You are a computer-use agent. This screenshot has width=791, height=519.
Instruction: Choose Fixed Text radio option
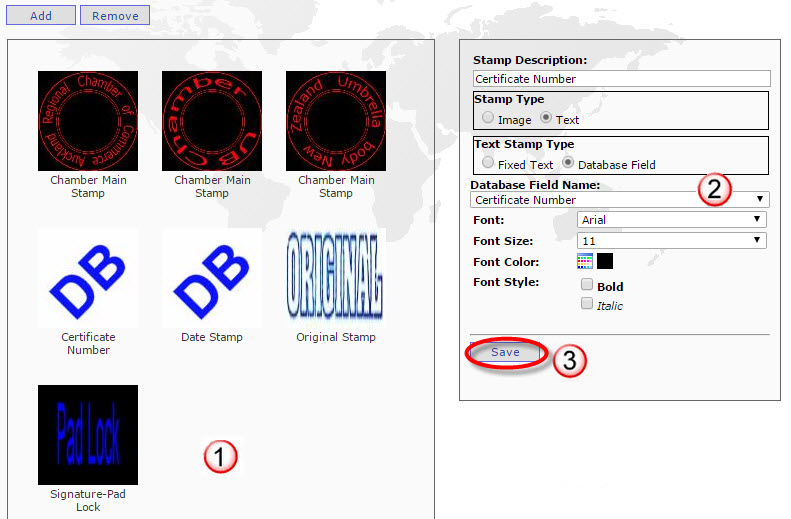pyautogui.click(x=487, y=163)
